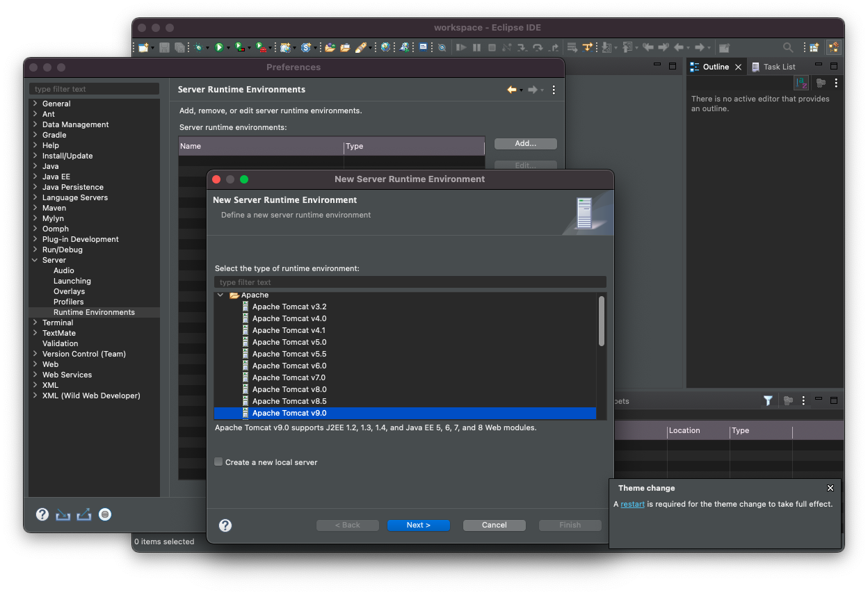
Task: Open dropdown arrow next to Debug icon
Action: pyautogui.click(x=207, y=48)
